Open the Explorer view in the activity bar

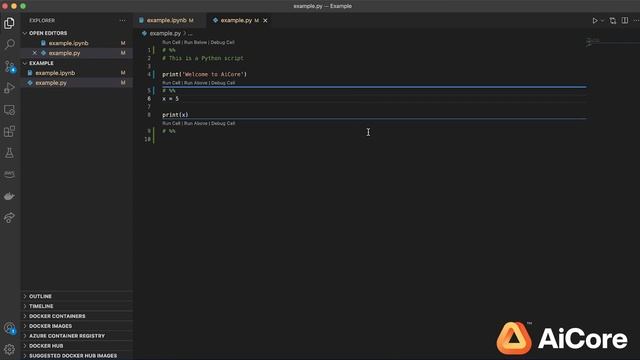tap(9, 23)
